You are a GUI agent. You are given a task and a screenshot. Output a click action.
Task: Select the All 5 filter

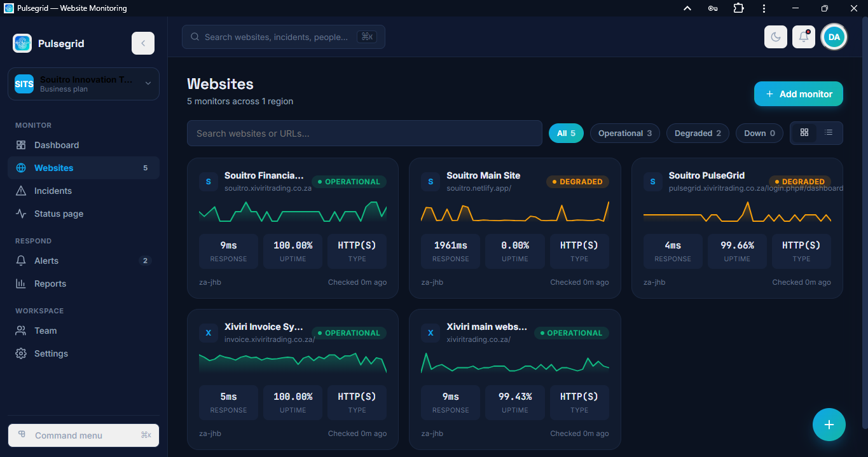[x=566, y=133]
